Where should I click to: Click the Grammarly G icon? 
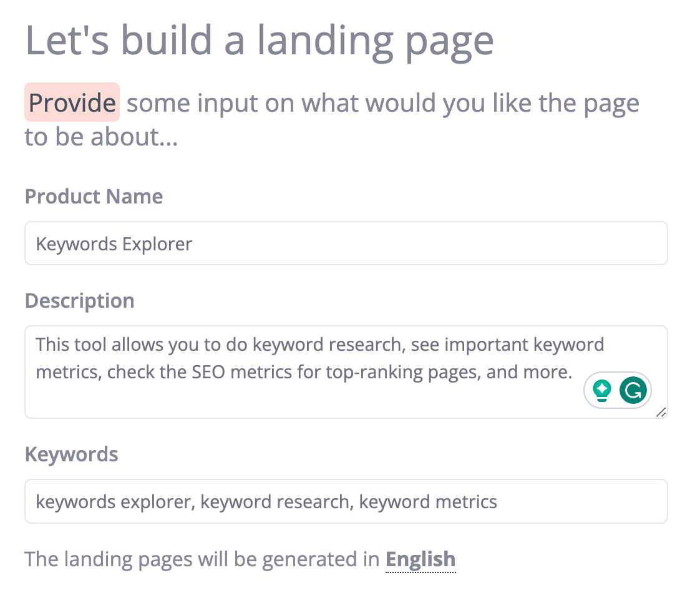coord(634,391)
